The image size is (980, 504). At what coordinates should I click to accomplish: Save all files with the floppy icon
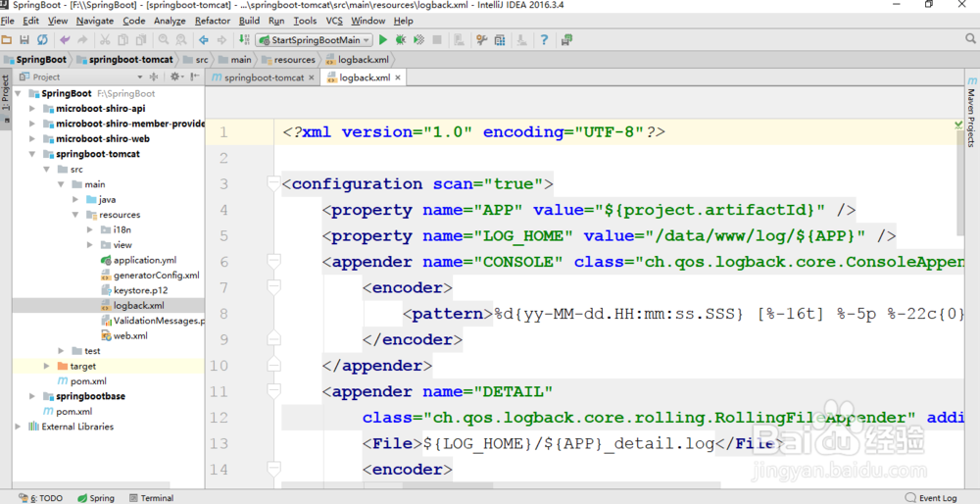tap(24, 40)
